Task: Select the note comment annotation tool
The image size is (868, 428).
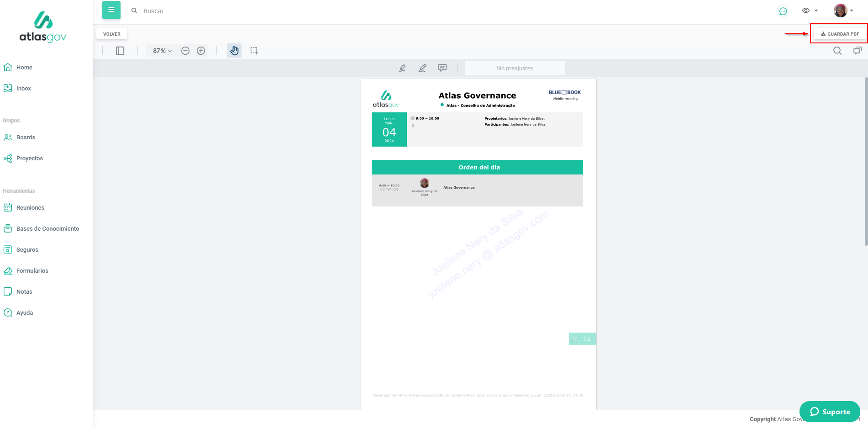Action: (x=442, y=68)
